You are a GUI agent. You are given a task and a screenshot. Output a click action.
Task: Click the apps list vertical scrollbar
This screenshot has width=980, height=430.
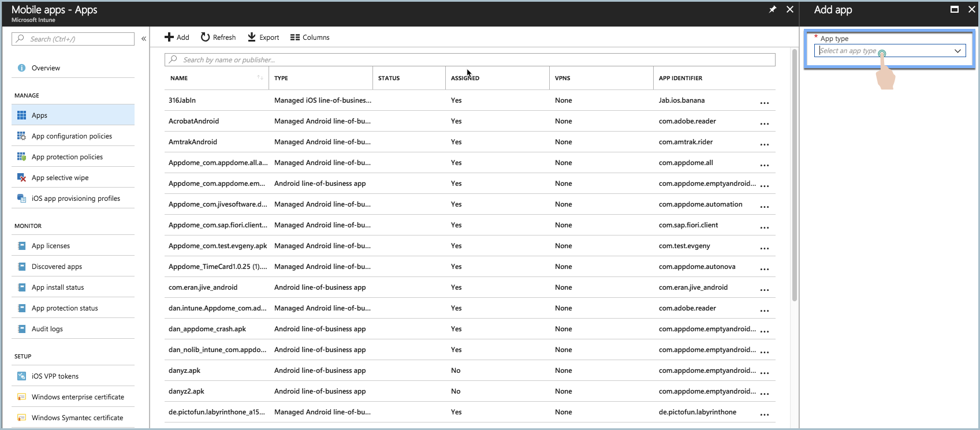tap(795, 176)
